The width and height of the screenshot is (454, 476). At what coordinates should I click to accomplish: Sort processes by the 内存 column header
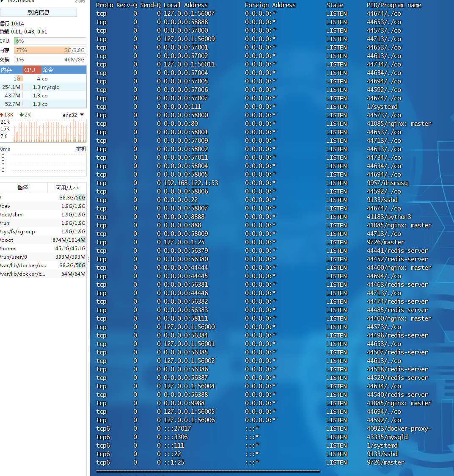(x=11, y=70)
